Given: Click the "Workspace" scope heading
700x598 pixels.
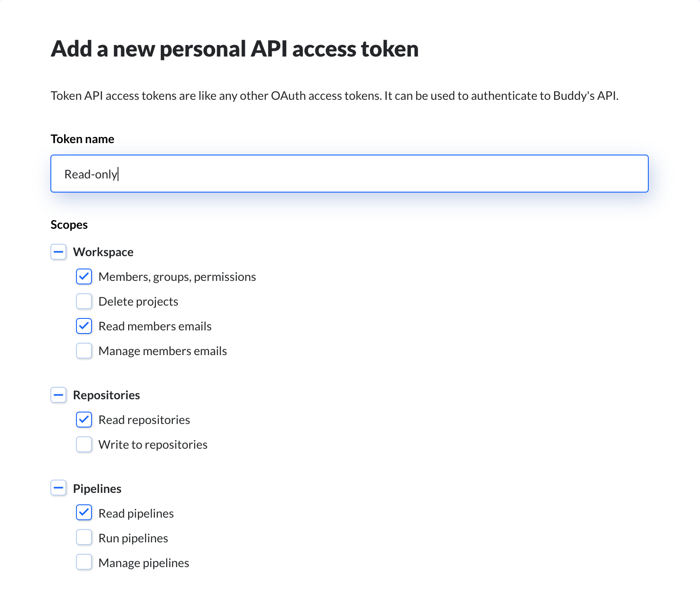Looking at the screenshot, I should [103, 252].
